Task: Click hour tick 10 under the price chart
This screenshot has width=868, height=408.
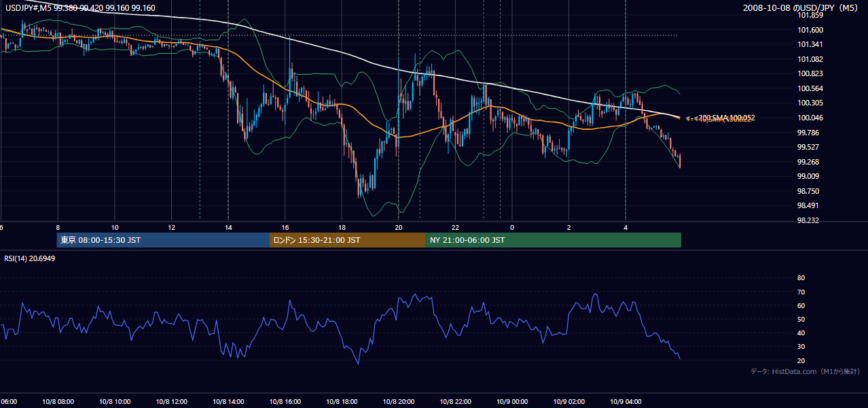Action: [x=115, y=228]
